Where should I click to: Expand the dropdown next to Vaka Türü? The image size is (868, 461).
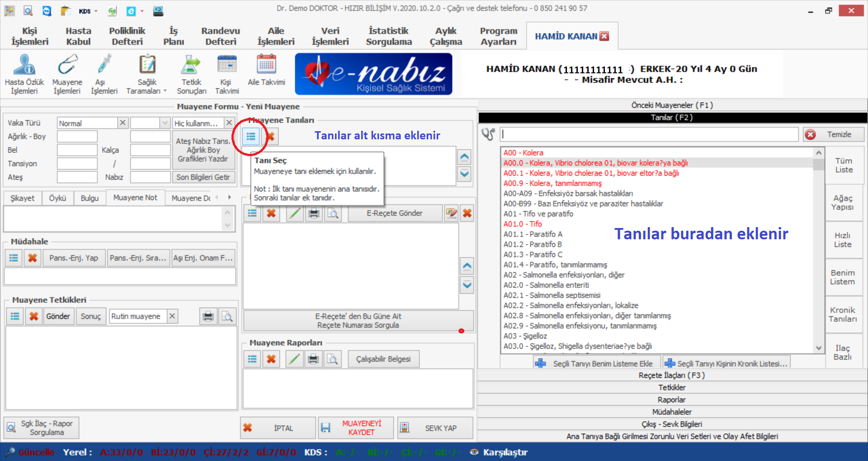click(165, 123)
